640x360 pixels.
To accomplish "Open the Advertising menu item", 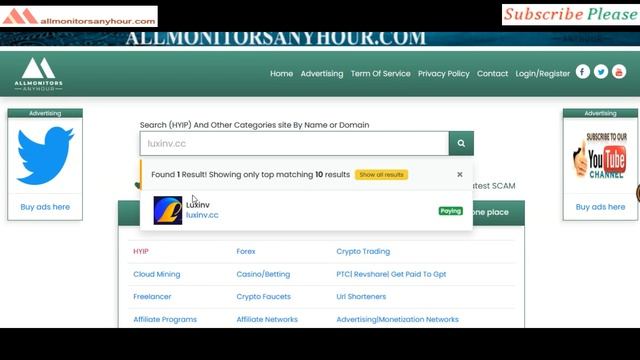I will (x=322, y=73).
